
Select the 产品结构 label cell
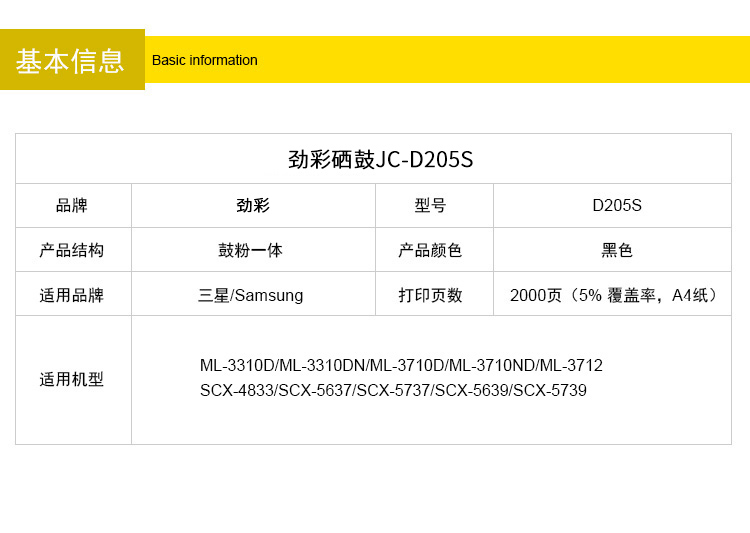(72, 250)
